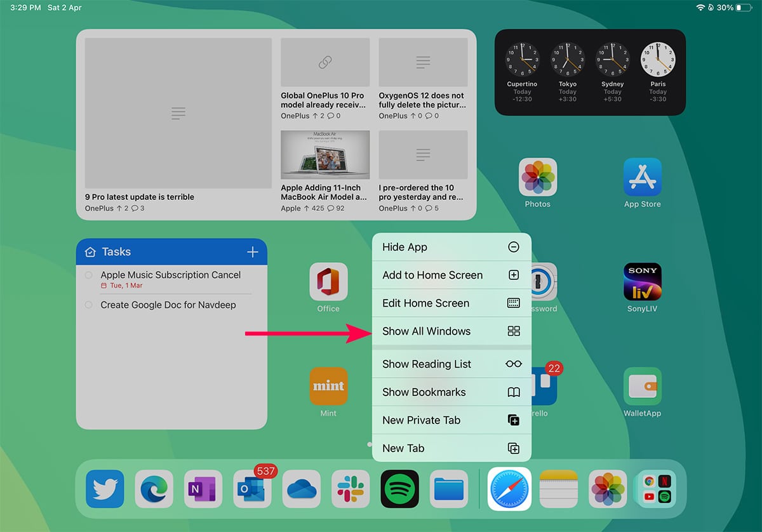Open Outlook with 537 badge
Screen dimensions: 762x532
point(252,489)
